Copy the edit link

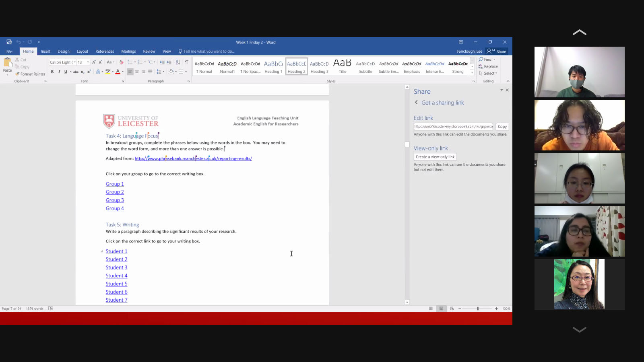502,126
